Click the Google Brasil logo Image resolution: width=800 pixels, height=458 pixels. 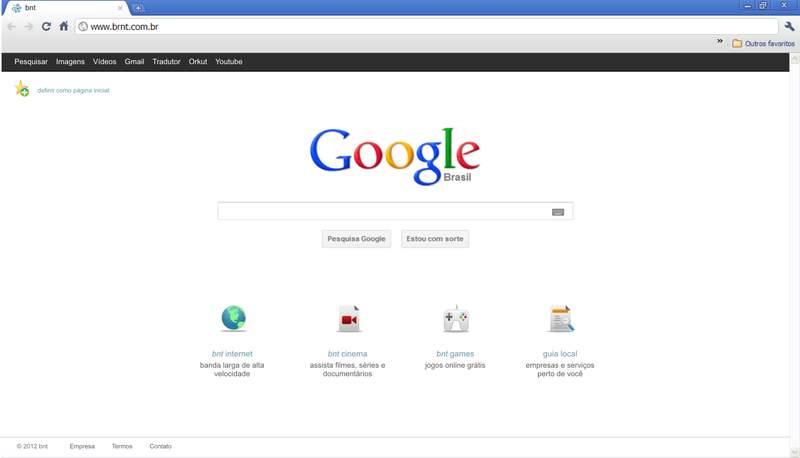pyautogui.click(x=394, y=156)
